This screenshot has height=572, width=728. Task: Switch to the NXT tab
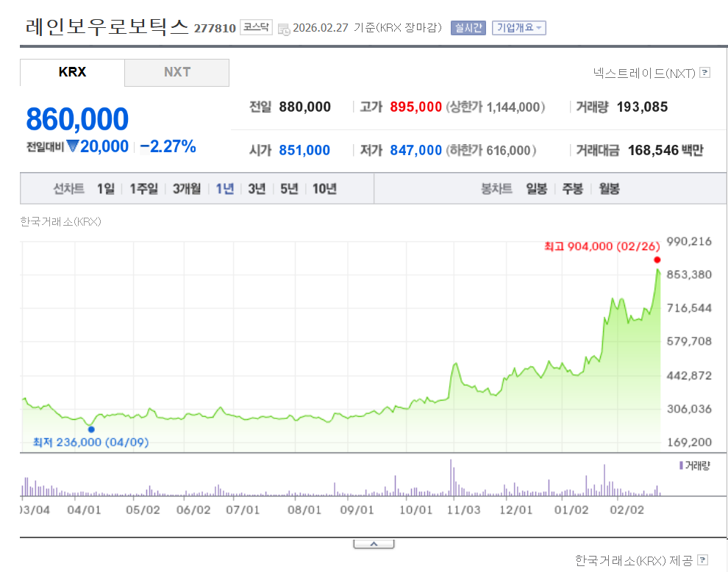click(x=176, y=73)
